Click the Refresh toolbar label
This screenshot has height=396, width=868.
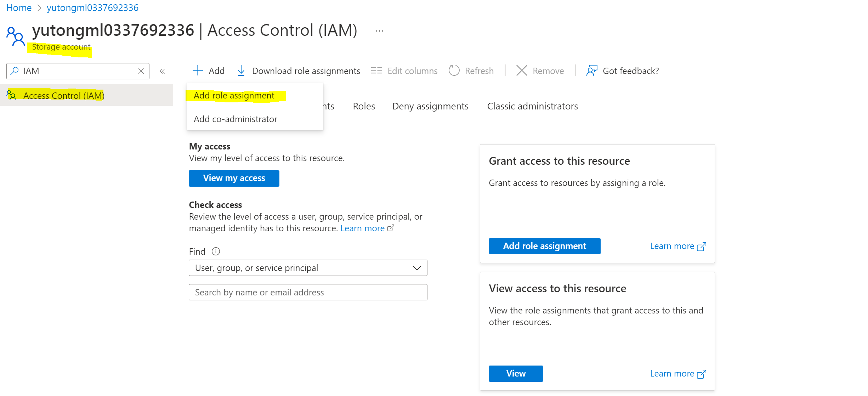479,71
